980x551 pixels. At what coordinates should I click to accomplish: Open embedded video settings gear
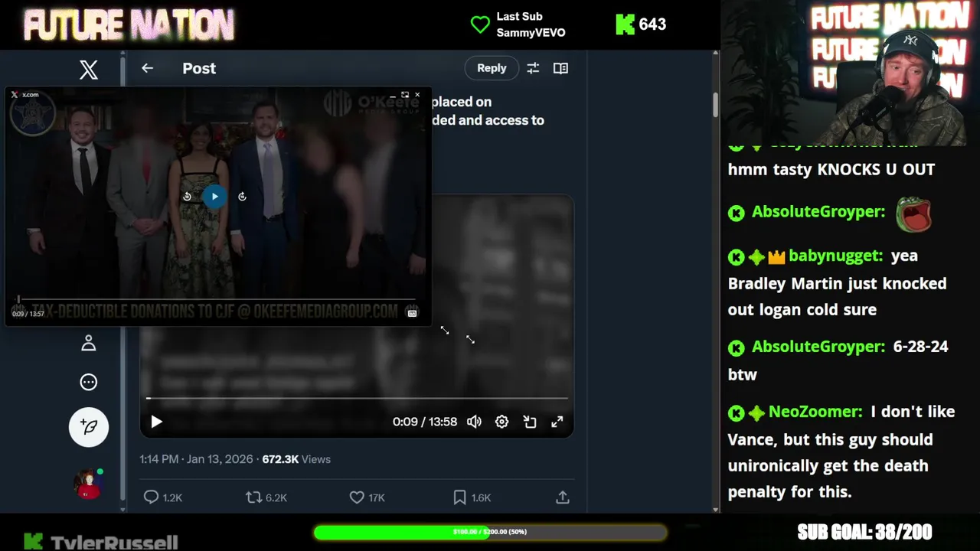coord(501,422)
